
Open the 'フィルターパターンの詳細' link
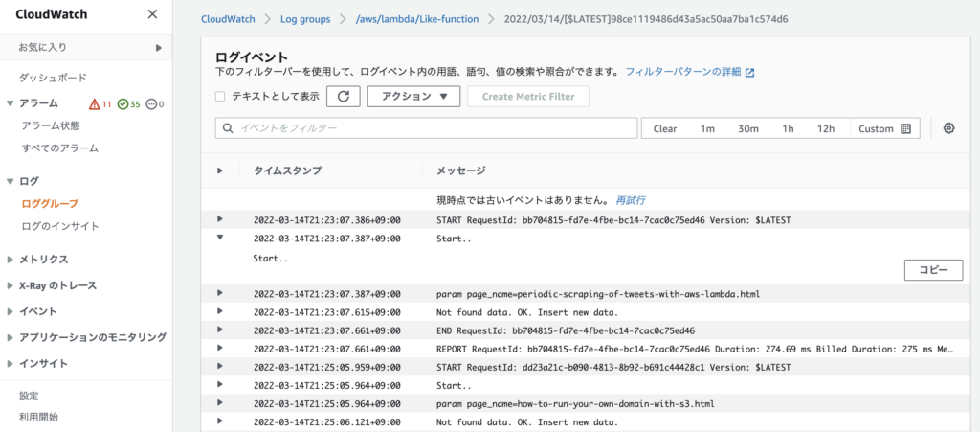pyautogui.click(x=683, y=72)
